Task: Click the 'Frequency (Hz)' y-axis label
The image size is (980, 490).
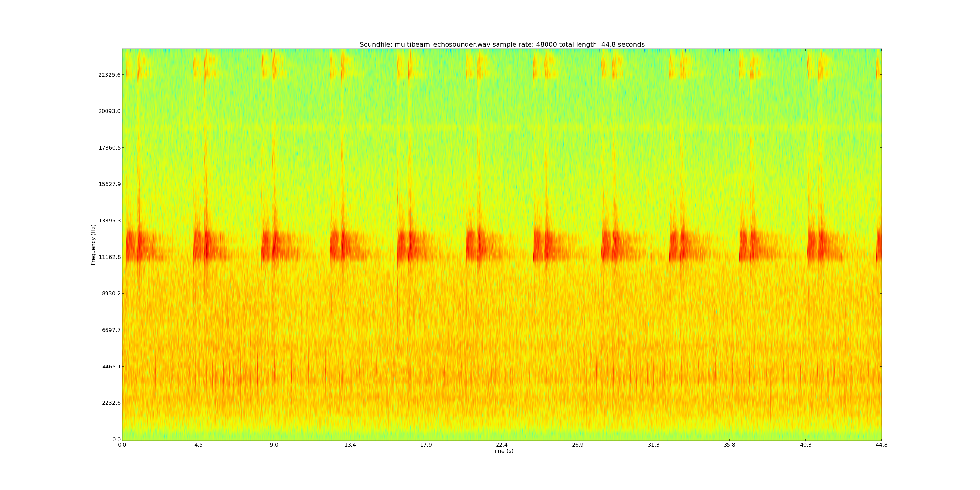Action: coord(93,245)
